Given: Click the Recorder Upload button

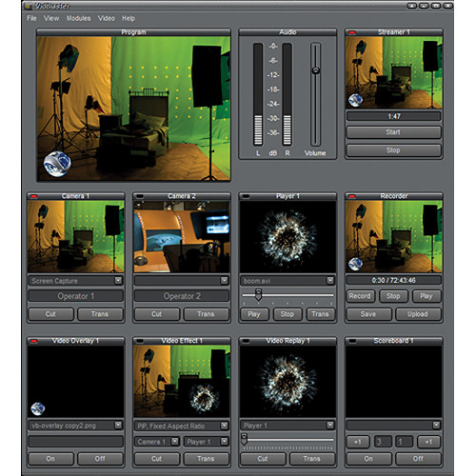Looking at the screenshot, I should coord(418,314).
